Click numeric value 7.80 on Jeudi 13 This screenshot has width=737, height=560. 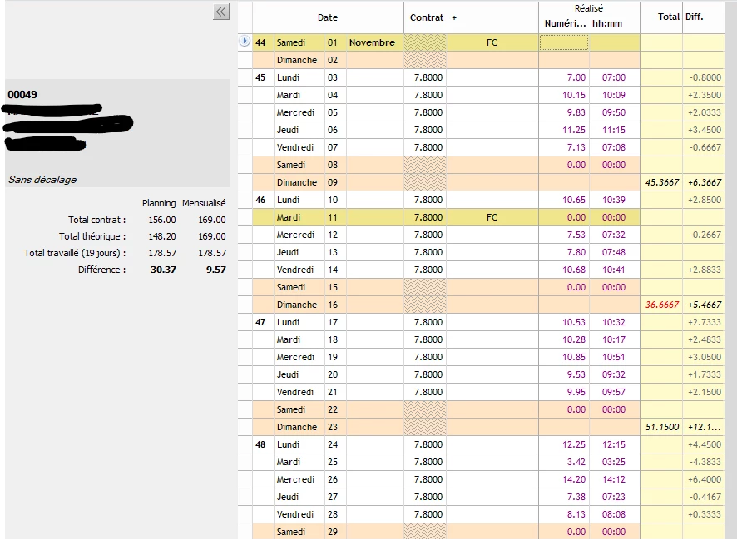(576, 252)
